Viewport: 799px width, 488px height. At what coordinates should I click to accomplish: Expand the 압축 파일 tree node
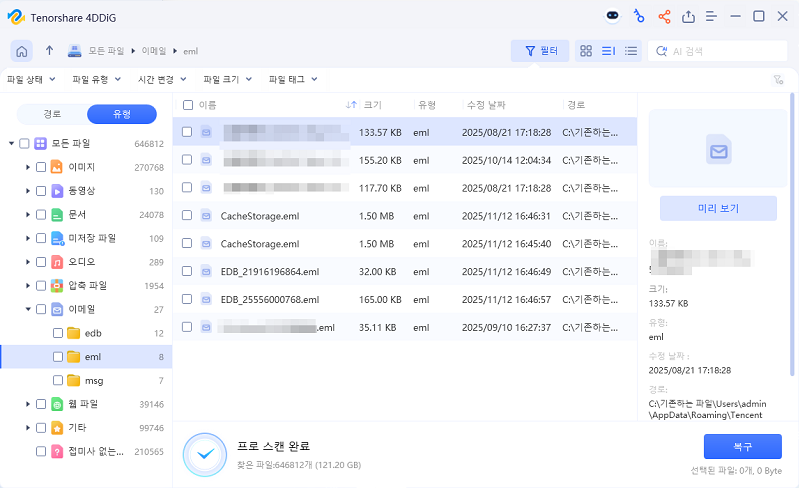[28, 286]
